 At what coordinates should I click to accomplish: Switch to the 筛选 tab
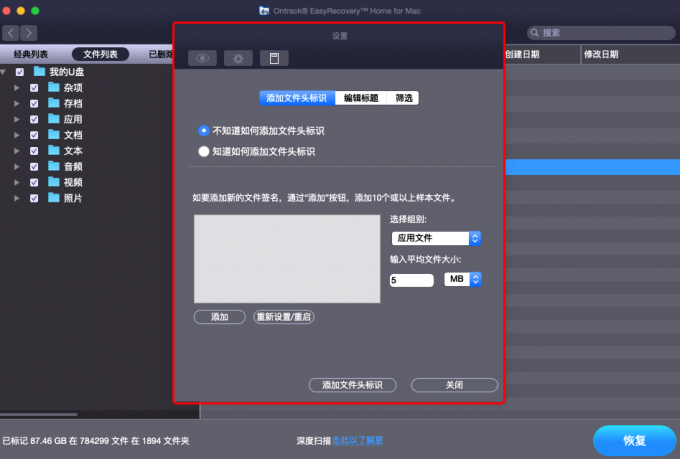click(403, 98)
